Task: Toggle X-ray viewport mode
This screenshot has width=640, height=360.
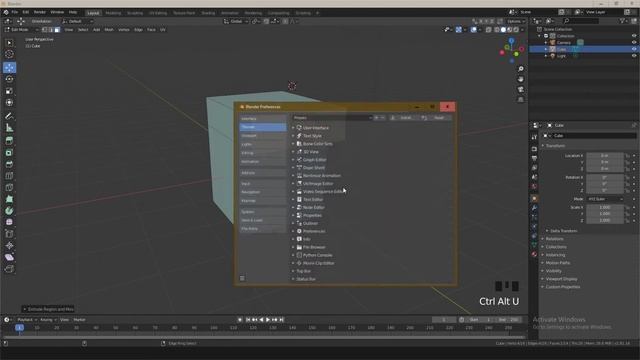Action: coord(489,30)
